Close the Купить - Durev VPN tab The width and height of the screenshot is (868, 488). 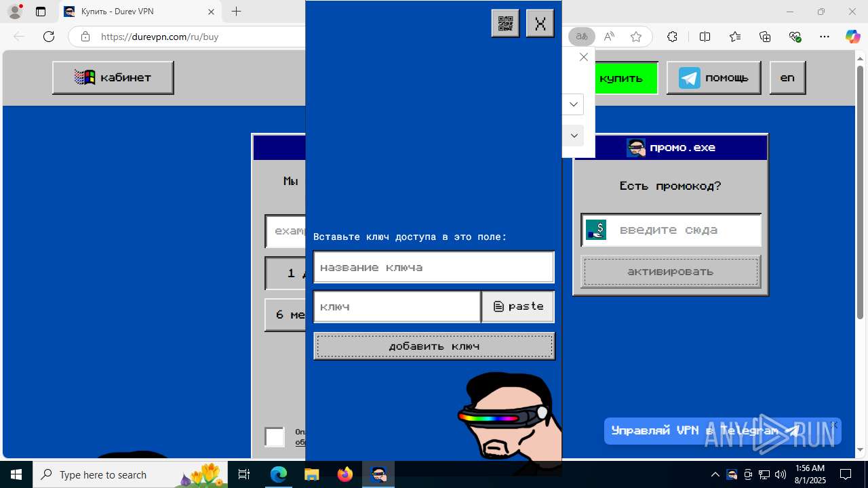click(x=211, y=12)
